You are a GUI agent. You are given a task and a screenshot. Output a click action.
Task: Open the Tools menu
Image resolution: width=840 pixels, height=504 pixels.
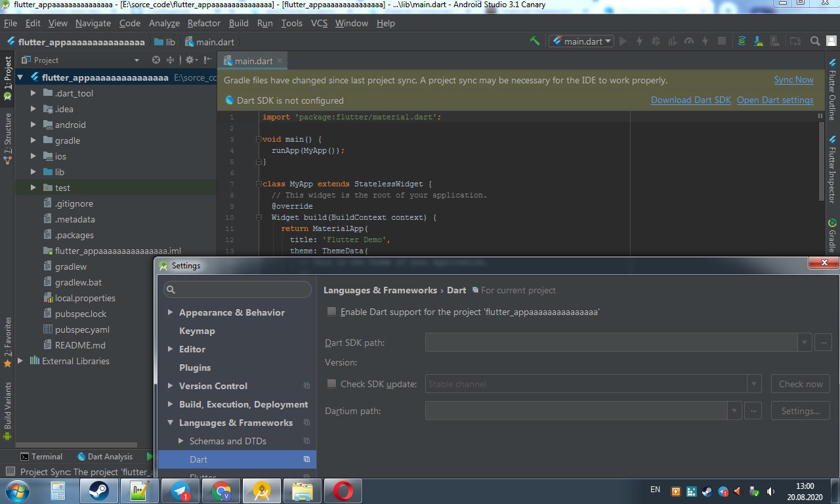click(x=292, y=23)
